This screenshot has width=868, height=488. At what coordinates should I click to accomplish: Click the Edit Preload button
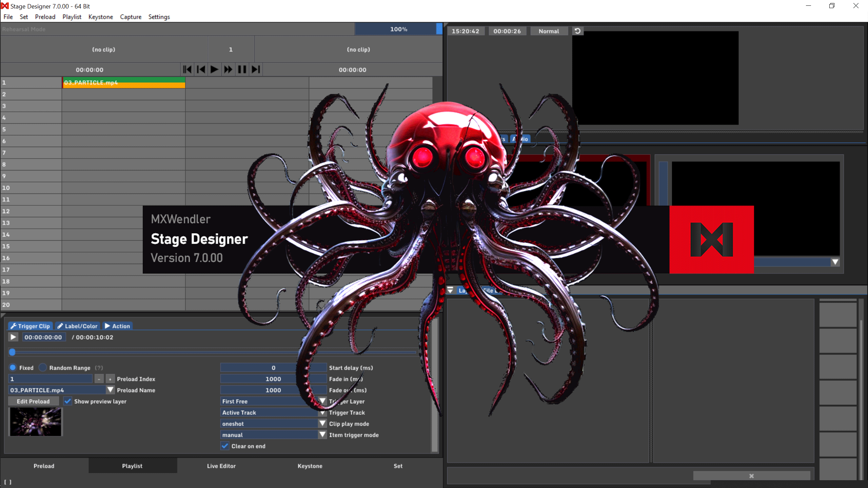[33, 401]
